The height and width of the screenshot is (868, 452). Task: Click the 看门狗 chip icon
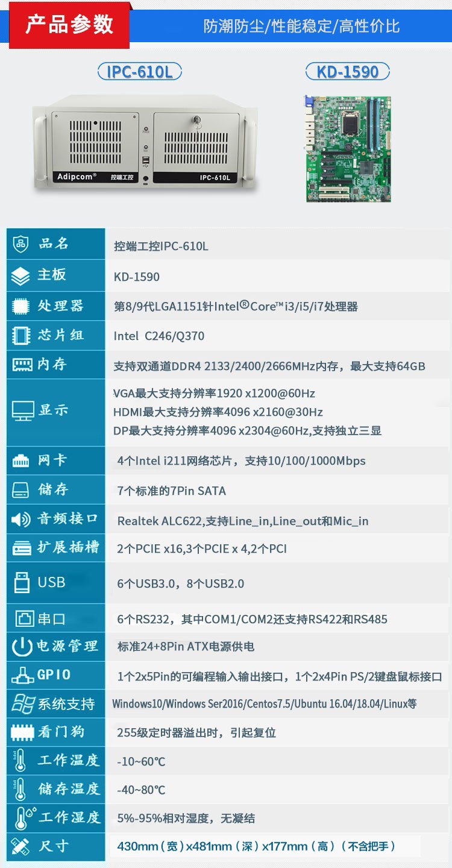pyautogui.click(x=22, y=733)
